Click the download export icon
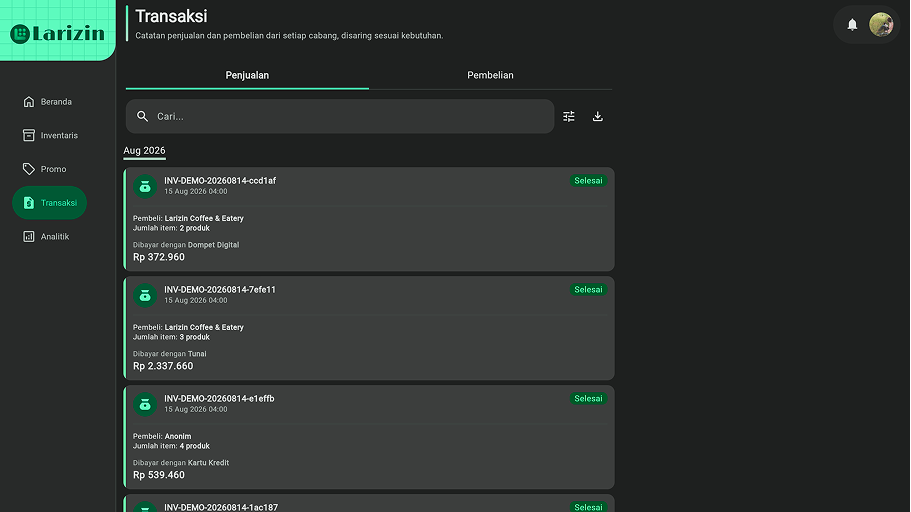Viewport: 911px width, 512px height. (597, 116)
